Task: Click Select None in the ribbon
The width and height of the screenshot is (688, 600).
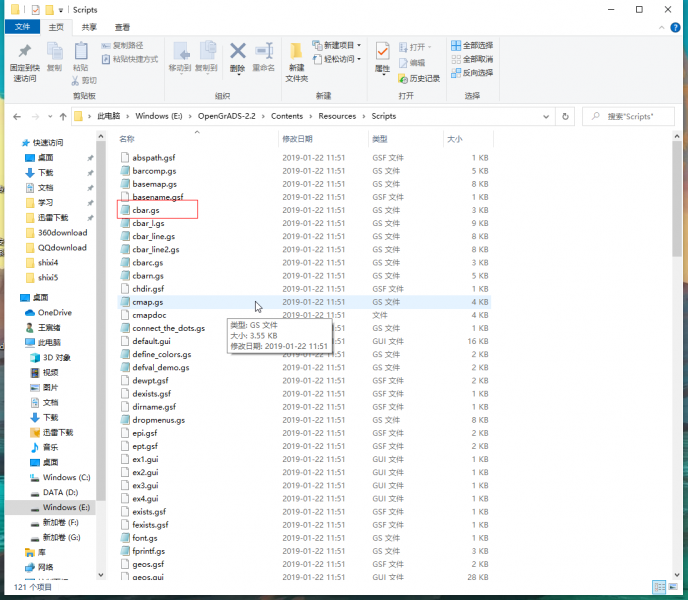Action: click(472, 59)
